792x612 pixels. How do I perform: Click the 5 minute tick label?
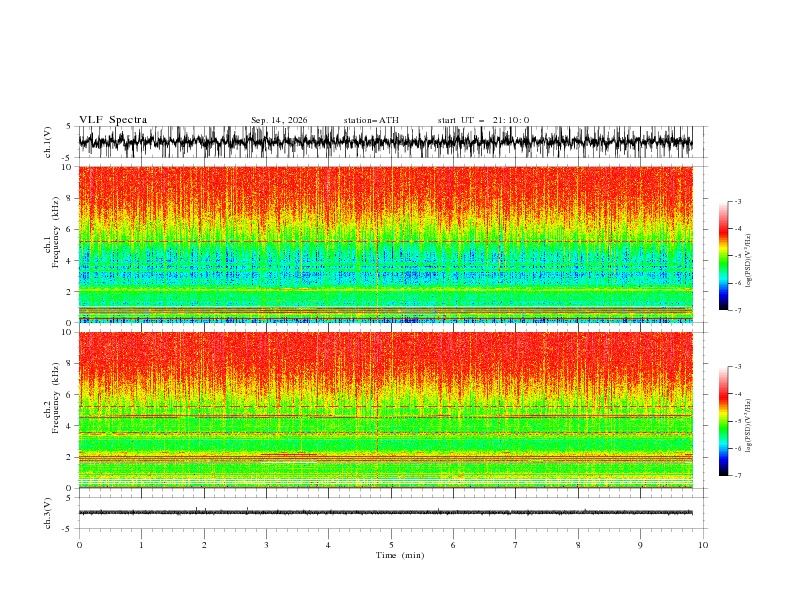[391, 545]
